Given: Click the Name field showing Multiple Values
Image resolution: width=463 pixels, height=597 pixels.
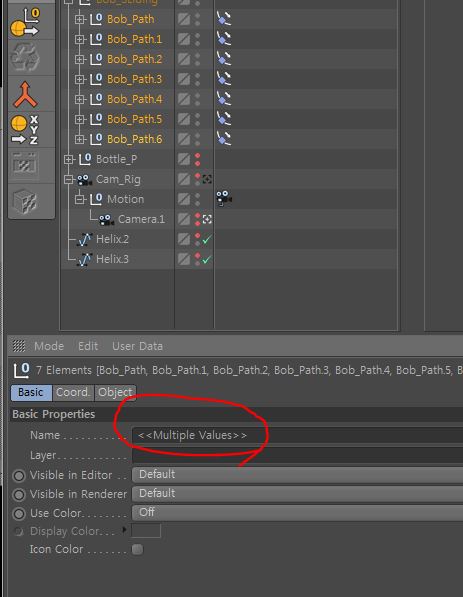Looking at the screenshot, I should click(297, 435).
